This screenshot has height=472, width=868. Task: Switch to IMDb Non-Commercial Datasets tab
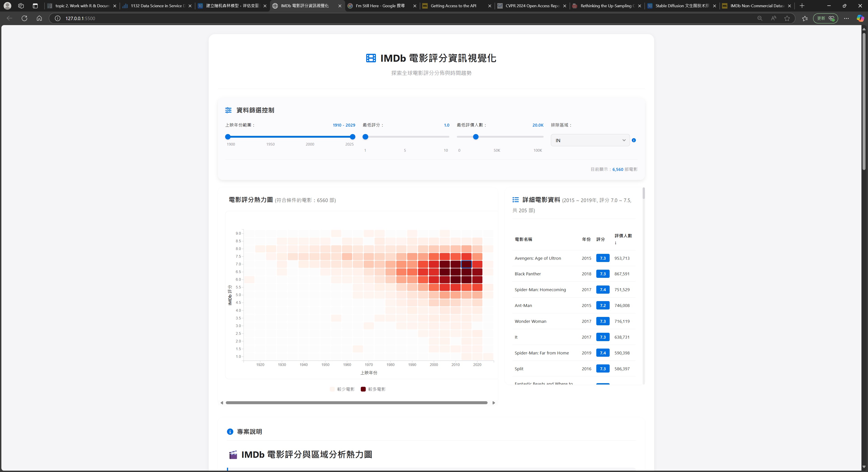(757, 6)
